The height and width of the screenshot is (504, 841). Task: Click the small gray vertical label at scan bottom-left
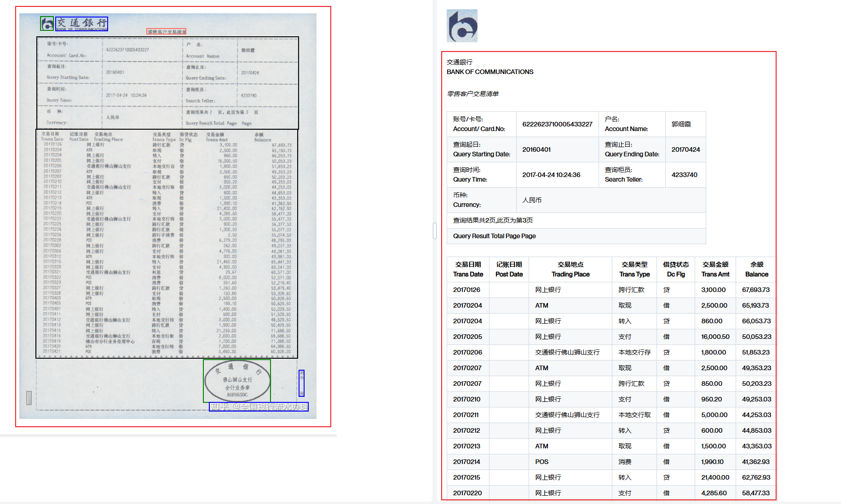coord(29,398)
